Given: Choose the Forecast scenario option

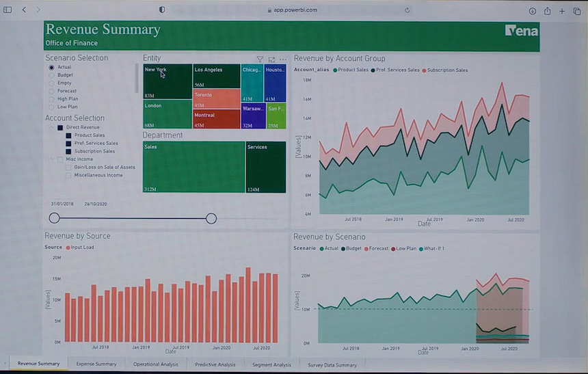Looking at the screenshot, I should 51,91.
